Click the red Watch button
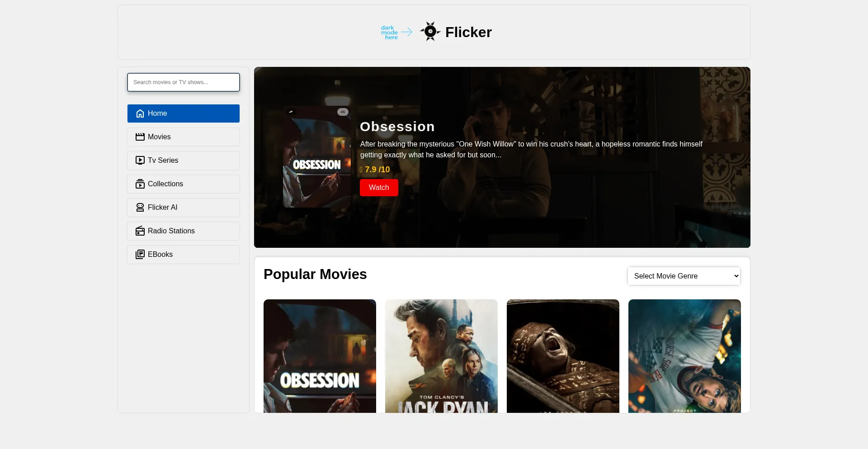This screenshot has height=449, width=868. (379, 188)
